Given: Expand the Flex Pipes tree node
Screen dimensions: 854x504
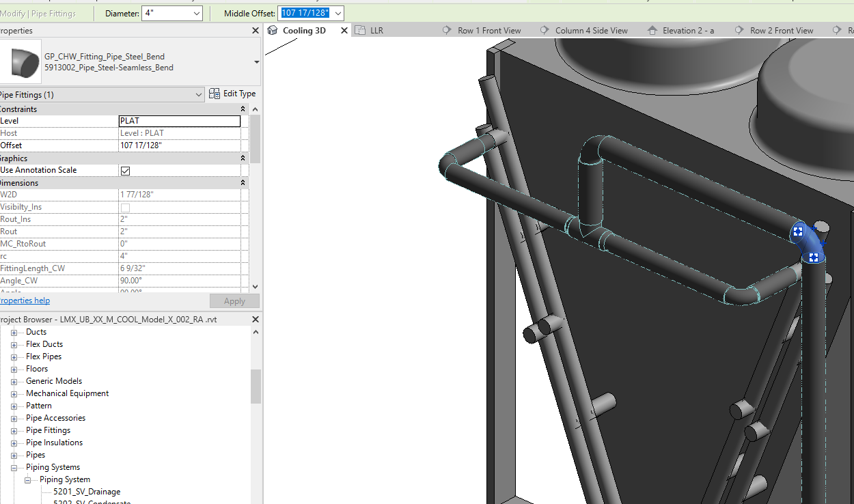Looking at the screenshot, I should pos(14,356).
